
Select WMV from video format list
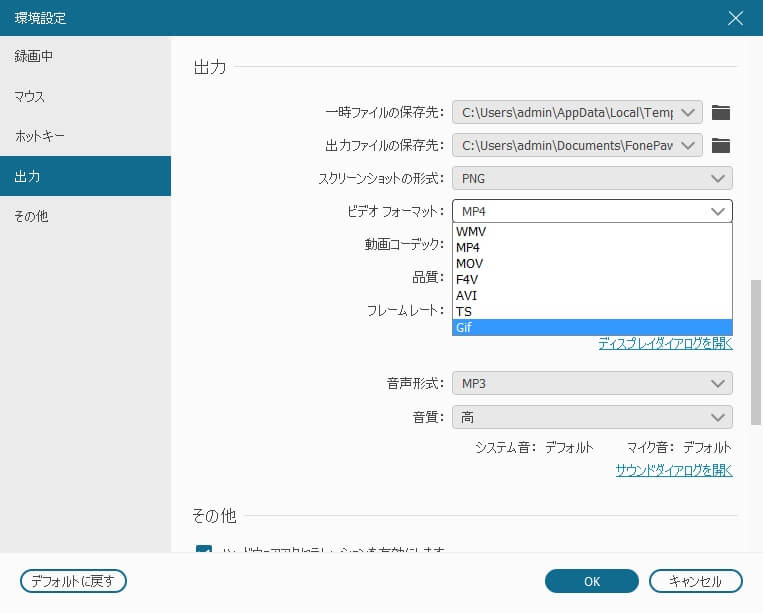pyautogui.click(x=592, y=232)
